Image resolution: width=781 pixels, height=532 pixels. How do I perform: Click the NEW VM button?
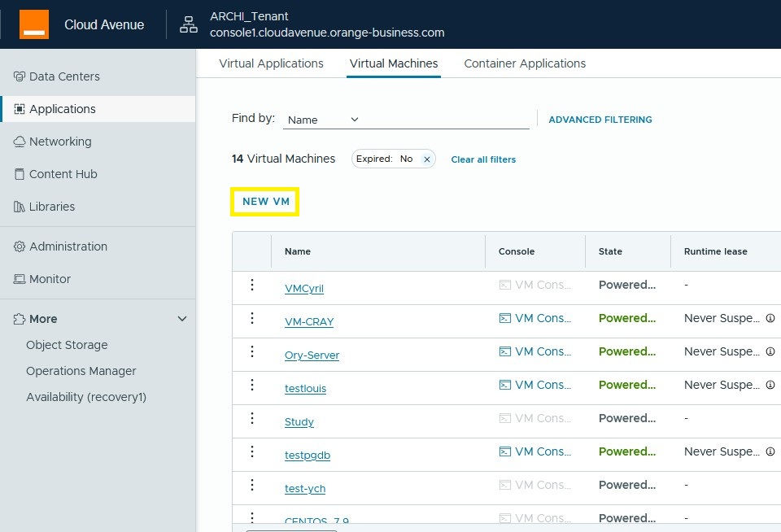click(x=266, y=202)
